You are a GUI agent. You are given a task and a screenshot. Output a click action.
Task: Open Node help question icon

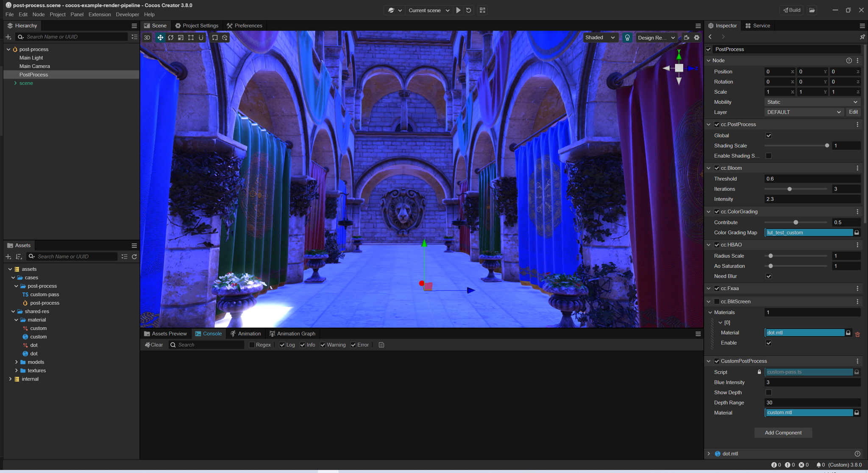[849, 61]
